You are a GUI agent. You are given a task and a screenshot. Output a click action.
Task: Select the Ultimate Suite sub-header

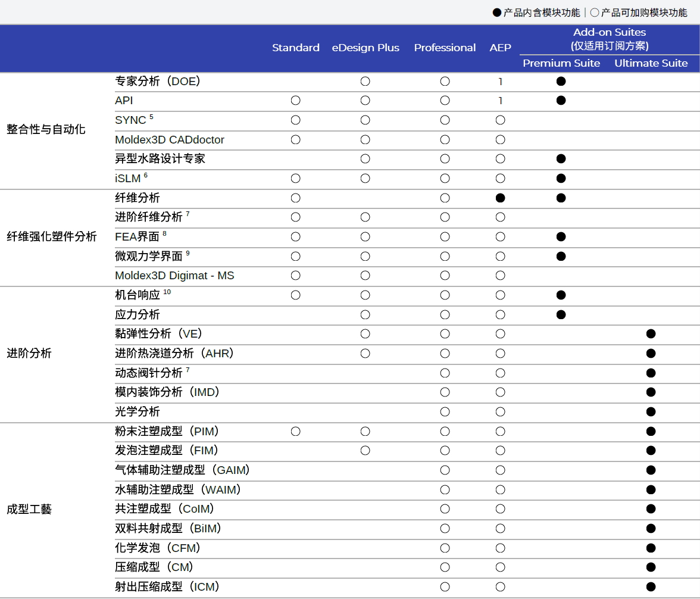651,63
